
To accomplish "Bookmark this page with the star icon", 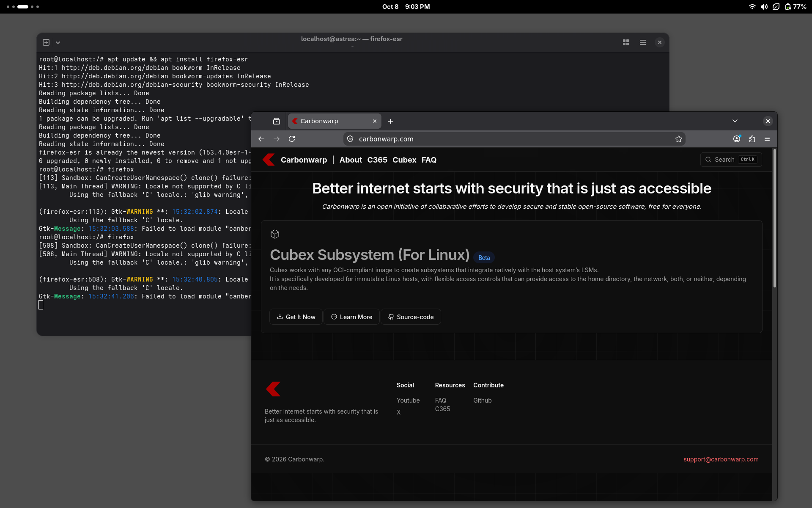I will point(679,139).
